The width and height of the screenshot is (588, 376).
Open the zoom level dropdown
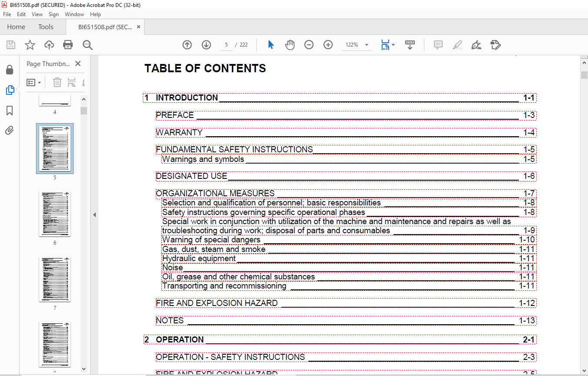[x=366, y=45]
